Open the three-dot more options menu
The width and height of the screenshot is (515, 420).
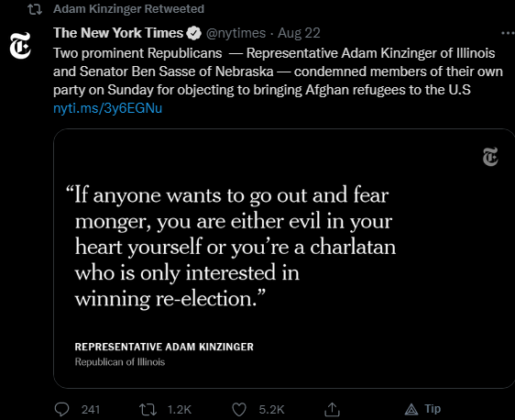(508, 33)
